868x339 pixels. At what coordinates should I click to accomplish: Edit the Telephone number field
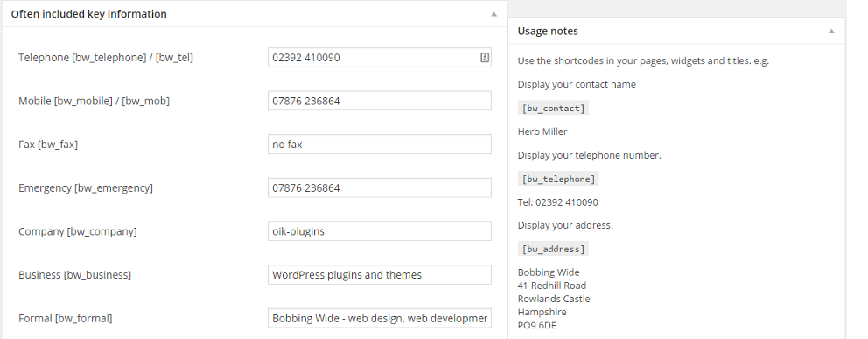point(379,58)
